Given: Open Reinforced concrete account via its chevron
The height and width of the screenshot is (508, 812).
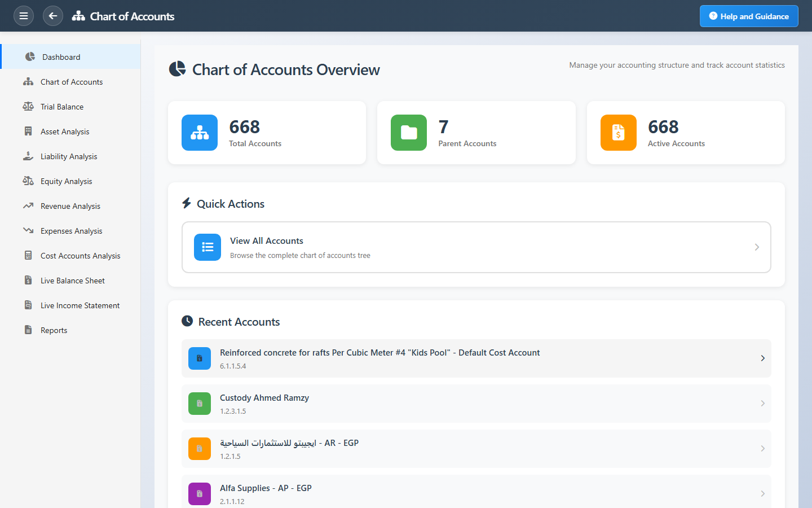Looking at the screenshot, I should [x=762, y=358].
